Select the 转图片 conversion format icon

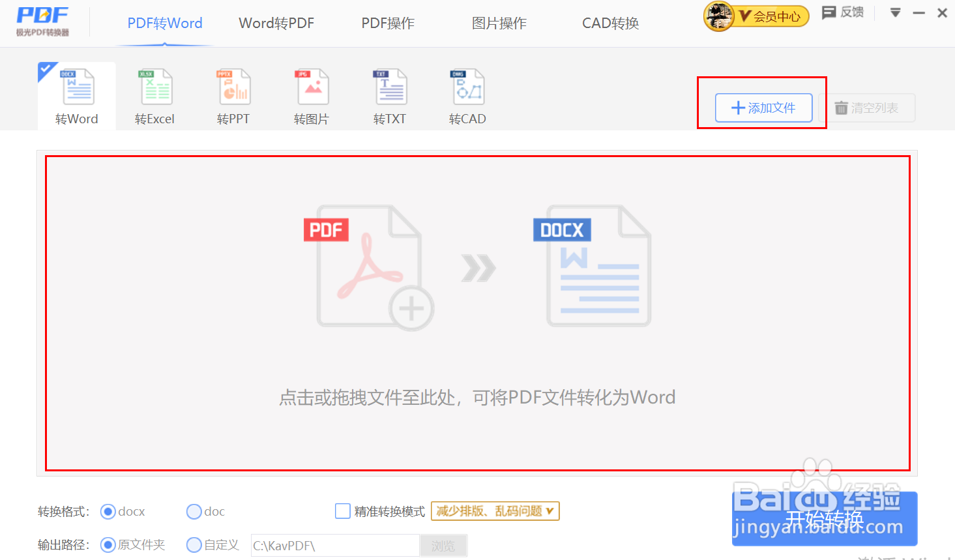(x=311, y=95)
